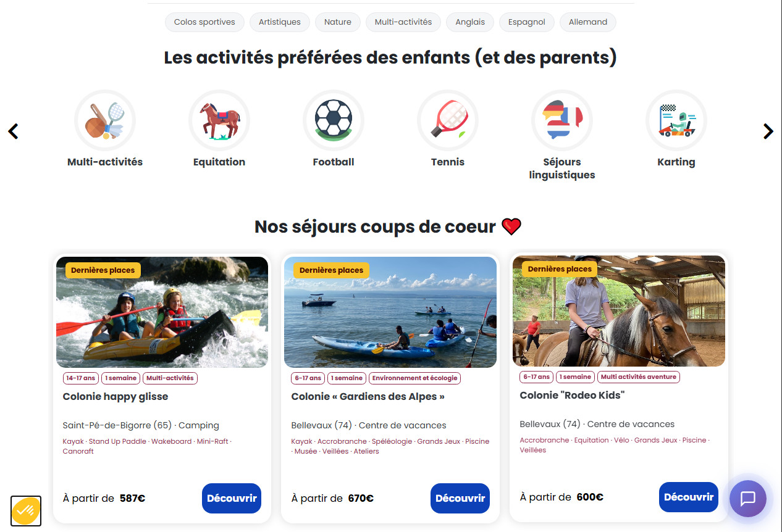This screenshot has height=532, width=782.
Task: Open the chat bubble widget
Action: pos(748,498)
